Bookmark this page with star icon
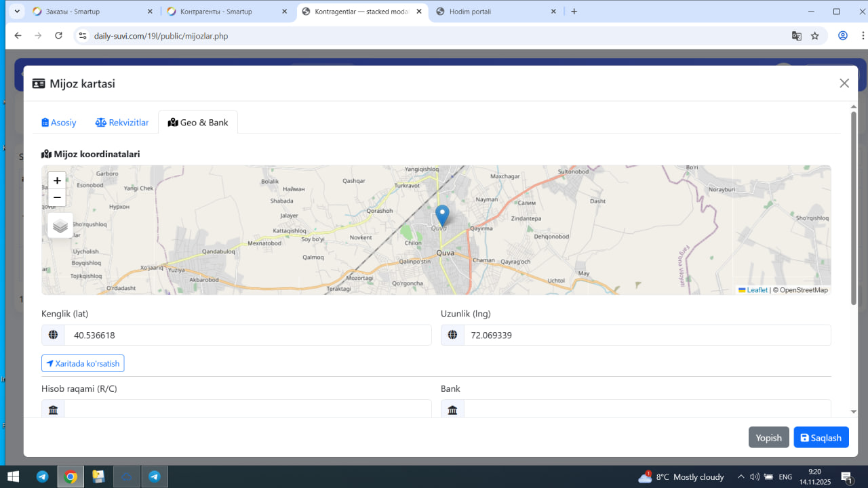This screenshot has height=488, width=868. [815, 36]
